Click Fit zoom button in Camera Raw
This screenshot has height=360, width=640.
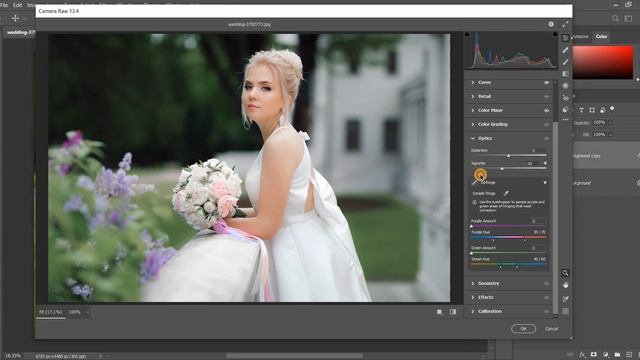(x=51, y=312)
